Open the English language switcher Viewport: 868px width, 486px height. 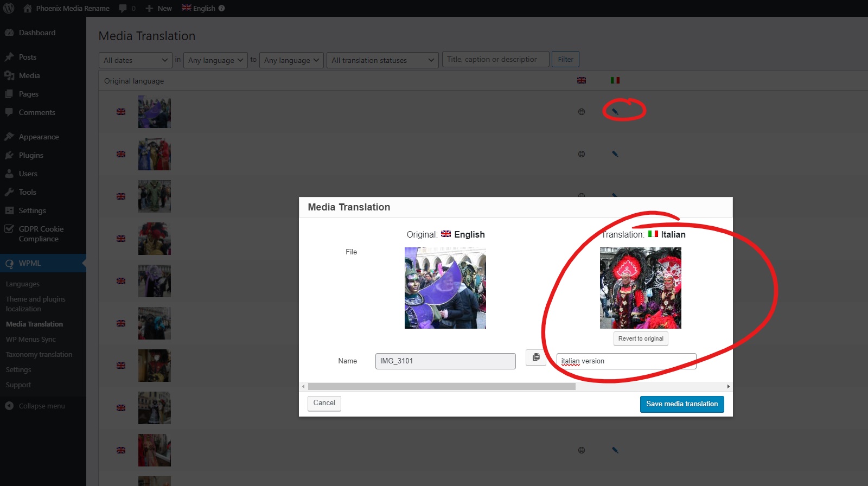pyautogui.click(x=199, y=8)
